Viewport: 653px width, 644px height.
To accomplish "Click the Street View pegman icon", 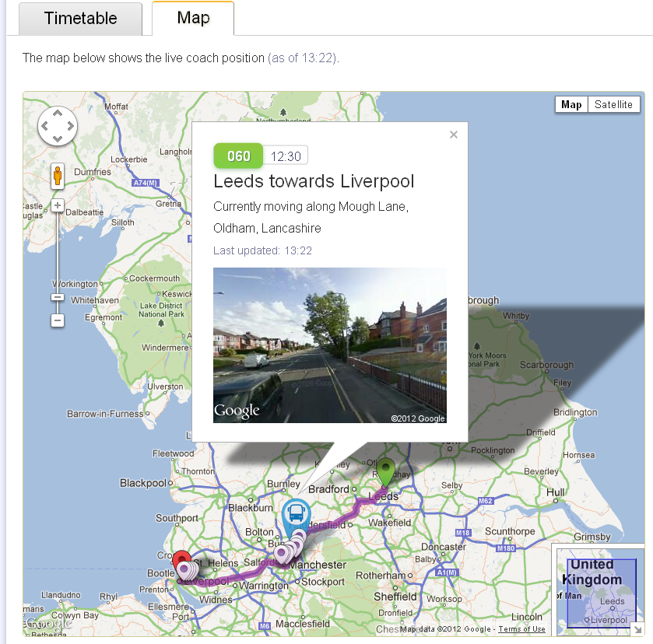I will coord(58,176).
